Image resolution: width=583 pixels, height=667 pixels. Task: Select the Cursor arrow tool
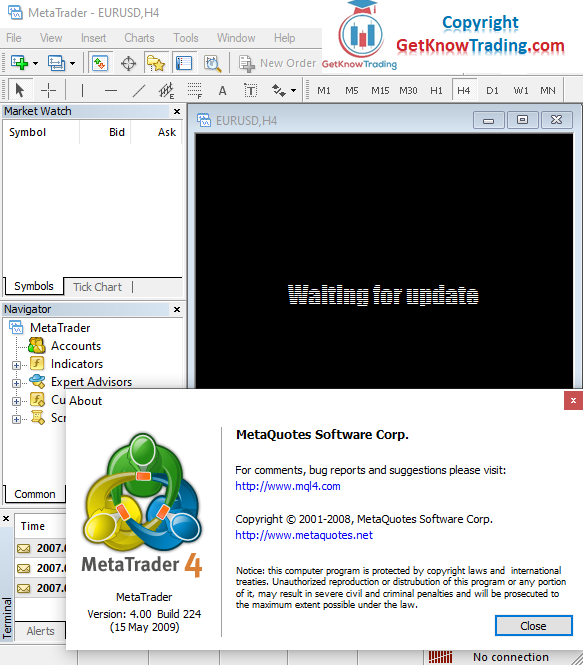(x=19, y=90)
